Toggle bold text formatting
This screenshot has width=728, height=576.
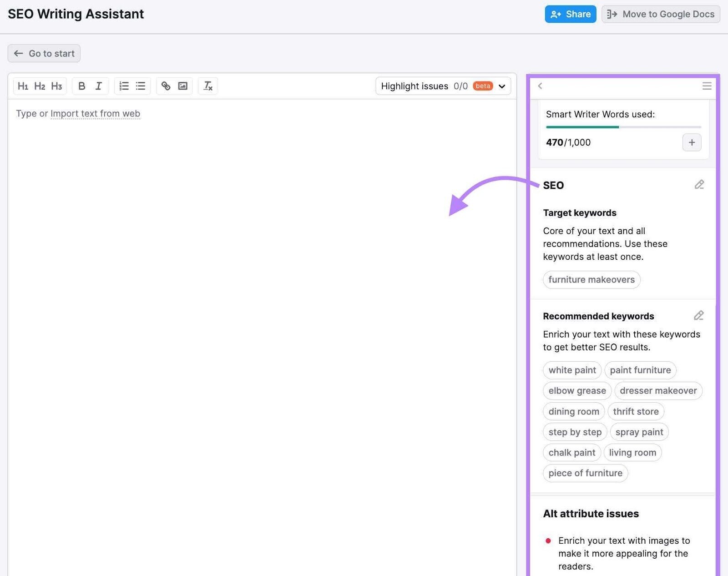pyautogui.click(x=82, y=86)
